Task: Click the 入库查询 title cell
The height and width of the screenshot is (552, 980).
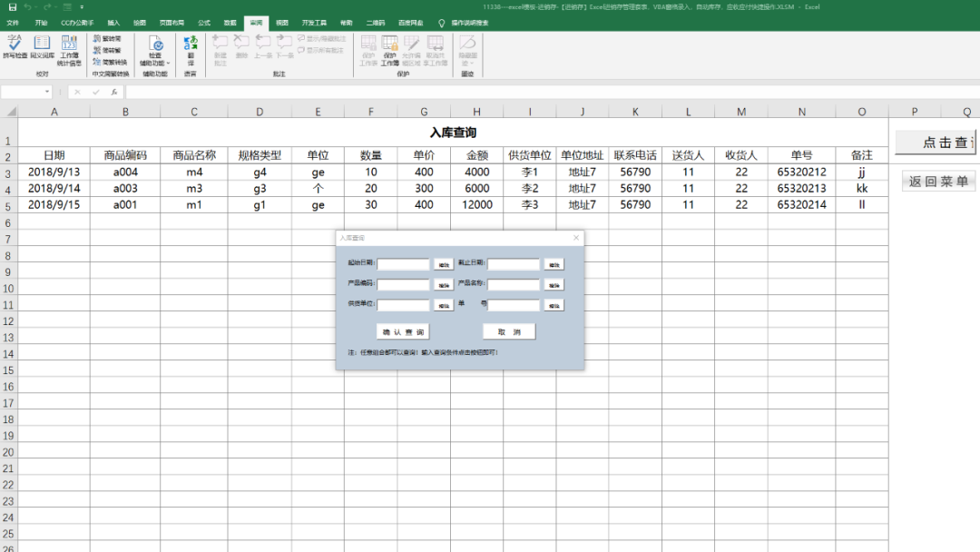Action: [x=453, y=133]
